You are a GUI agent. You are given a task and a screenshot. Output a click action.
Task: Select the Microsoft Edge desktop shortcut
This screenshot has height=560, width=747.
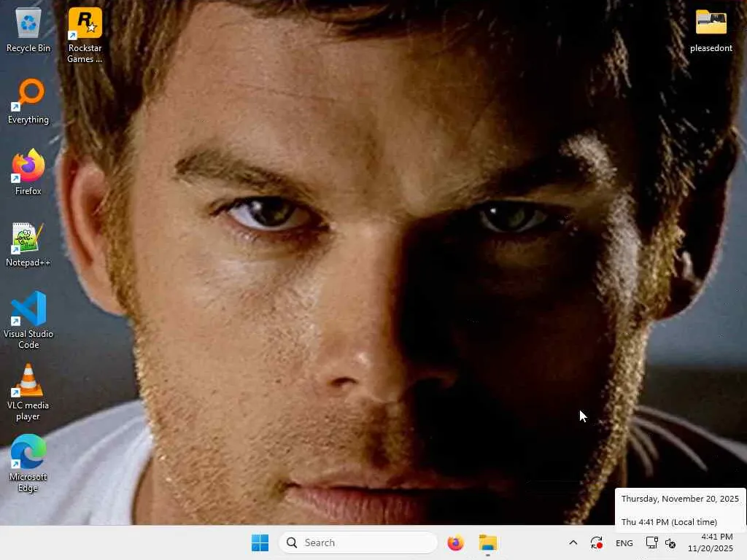coord(28,463)
